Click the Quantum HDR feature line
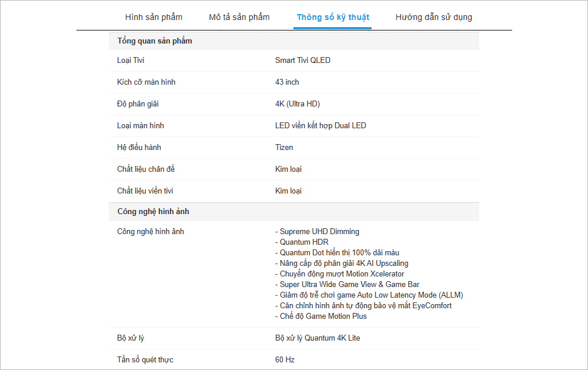 pos(304,242)
